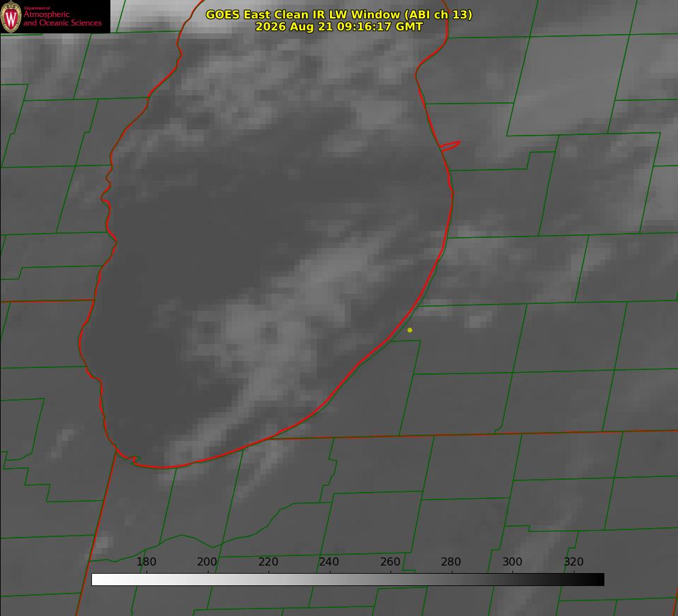
Task: Click the 300 label on the colorbar
Action: pyautogui.click(x=512, y=561)
